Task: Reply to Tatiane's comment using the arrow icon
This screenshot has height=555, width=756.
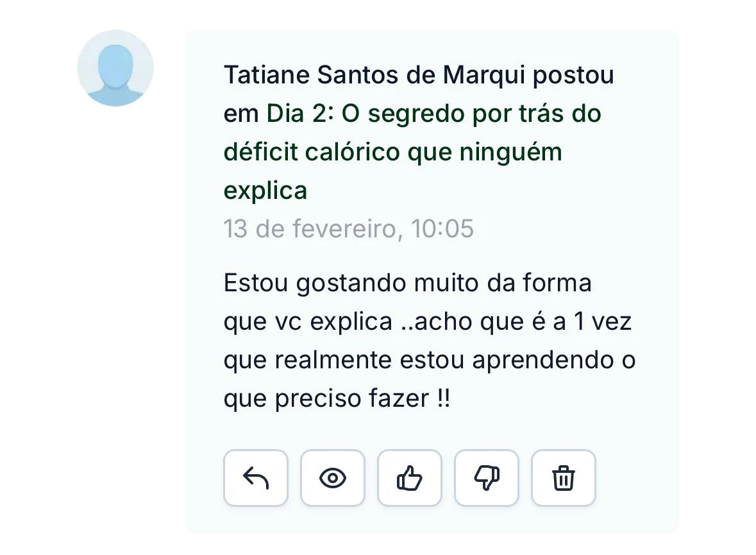Action: pos(256,478)
